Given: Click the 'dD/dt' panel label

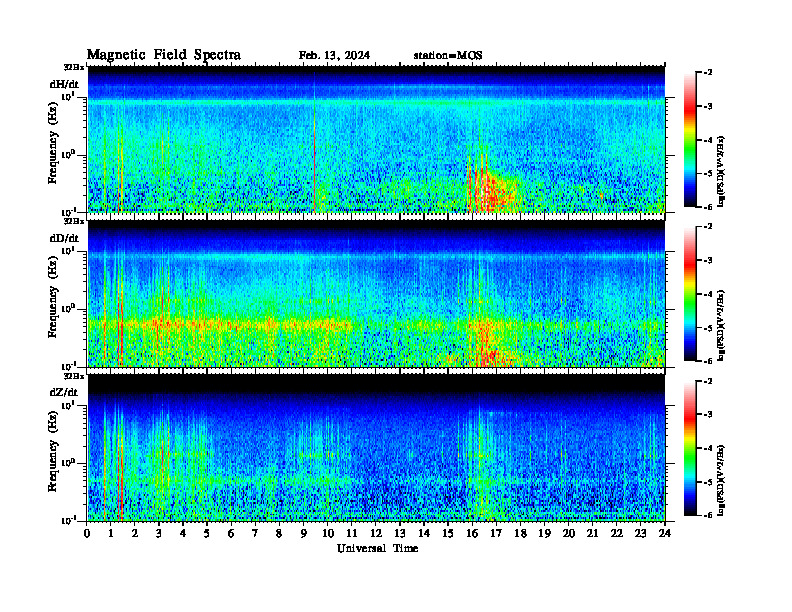Looking at the screenshot, I should (x=64, y=238).
